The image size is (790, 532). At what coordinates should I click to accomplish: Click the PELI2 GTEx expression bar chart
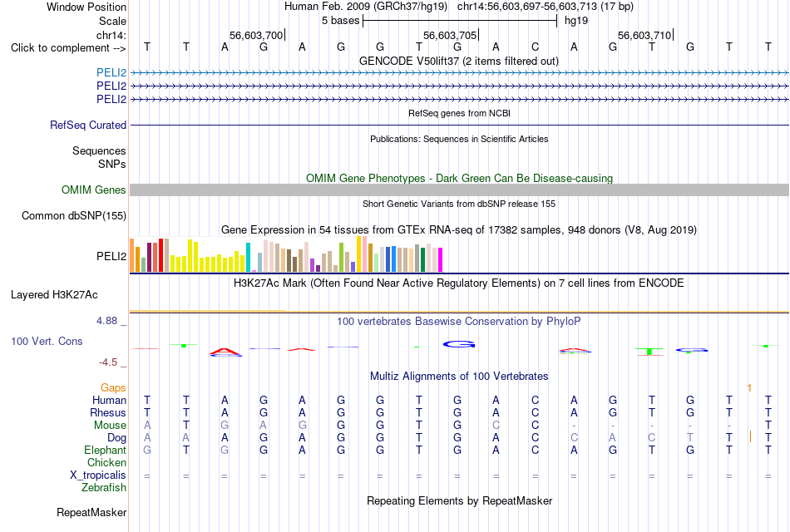[286, 254]
